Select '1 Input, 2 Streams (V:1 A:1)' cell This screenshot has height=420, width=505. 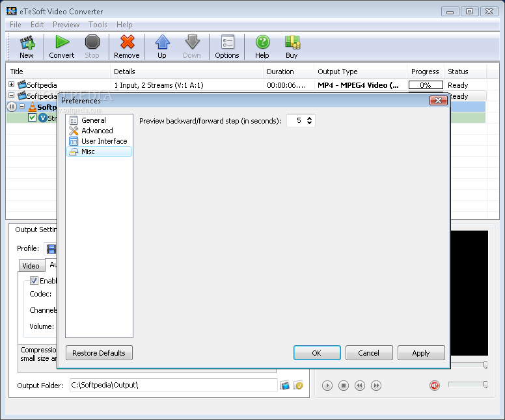point(159,85)
